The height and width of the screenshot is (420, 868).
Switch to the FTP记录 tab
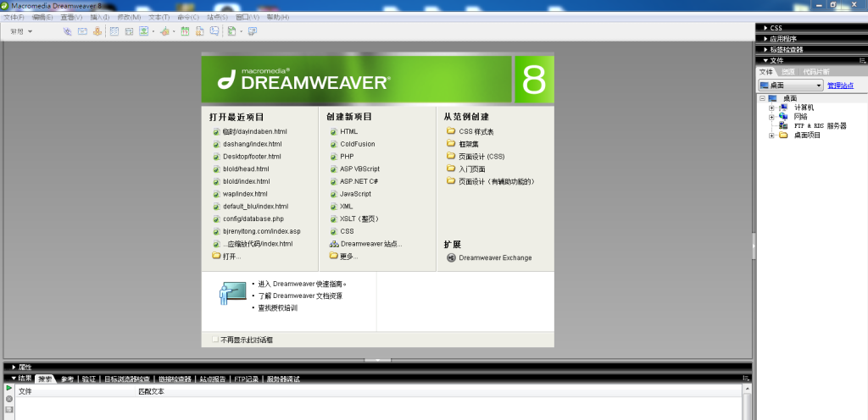tap(246, 379)
